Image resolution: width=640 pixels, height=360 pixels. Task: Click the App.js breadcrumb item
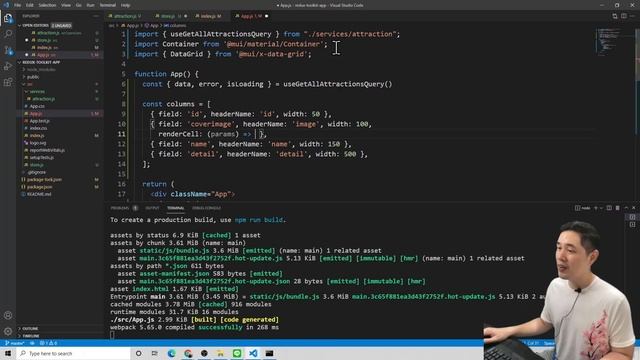pos(132,25)
